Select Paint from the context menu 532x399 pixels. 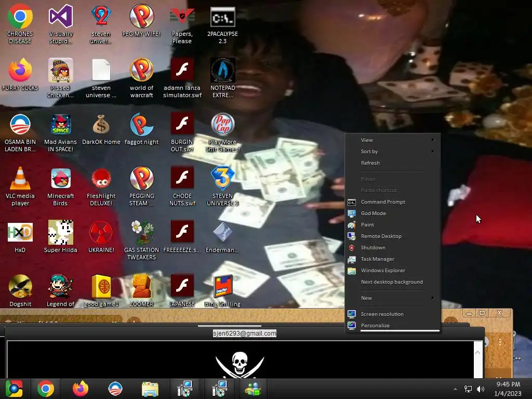click(393, 224)
